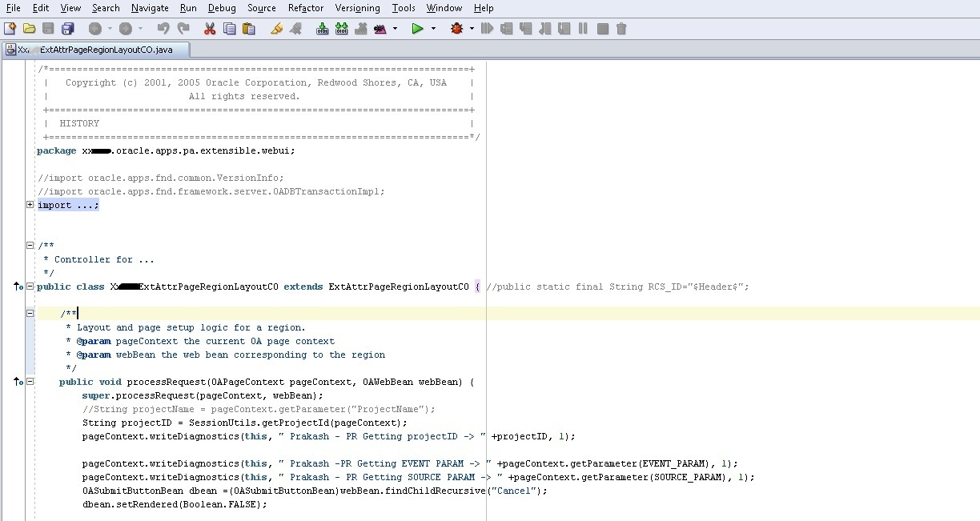Collapse the Controller for... Javadoc comment
Screen dimensions: 980x521
(x=30, y=246)
